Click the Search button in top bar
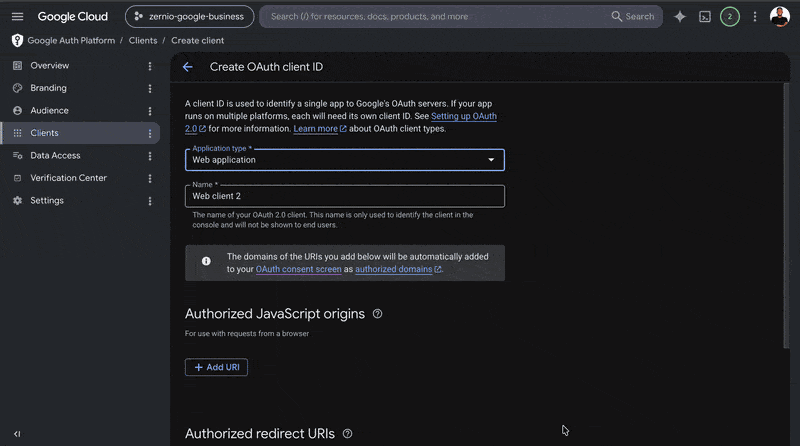The width and height of the screenshot is (800, 446). tap(633, 16)
